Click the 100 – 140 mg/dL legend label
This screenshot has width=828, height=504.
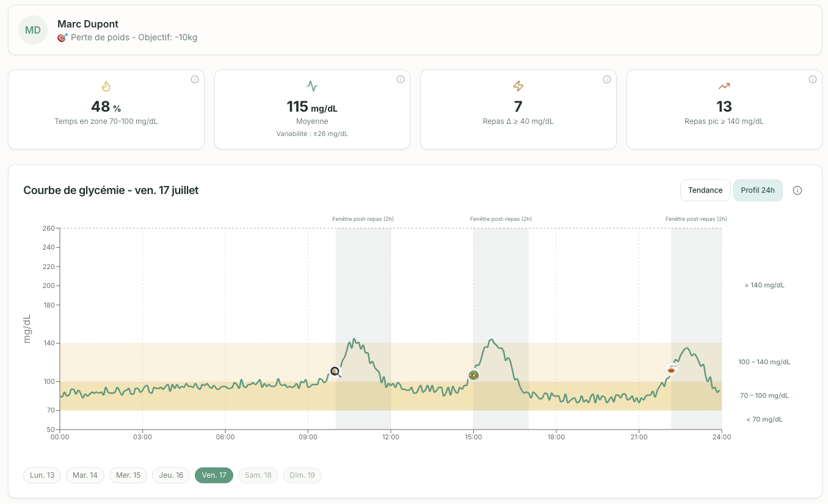pyautogui.click(x=764, y=362)
